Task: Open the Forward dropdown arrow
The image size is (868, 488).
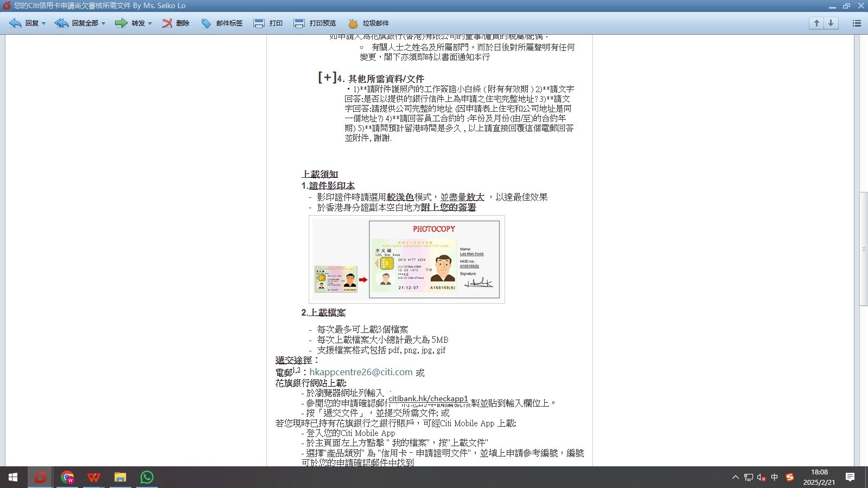Action: pyautogui.click(x=150, y=23)
